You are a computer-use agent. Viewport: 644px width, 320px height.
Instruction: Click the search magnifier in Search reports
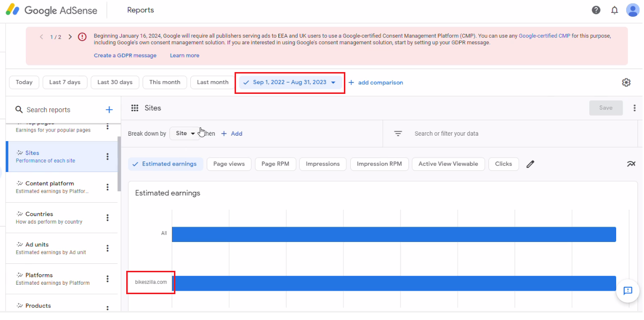tap(19, 110)
